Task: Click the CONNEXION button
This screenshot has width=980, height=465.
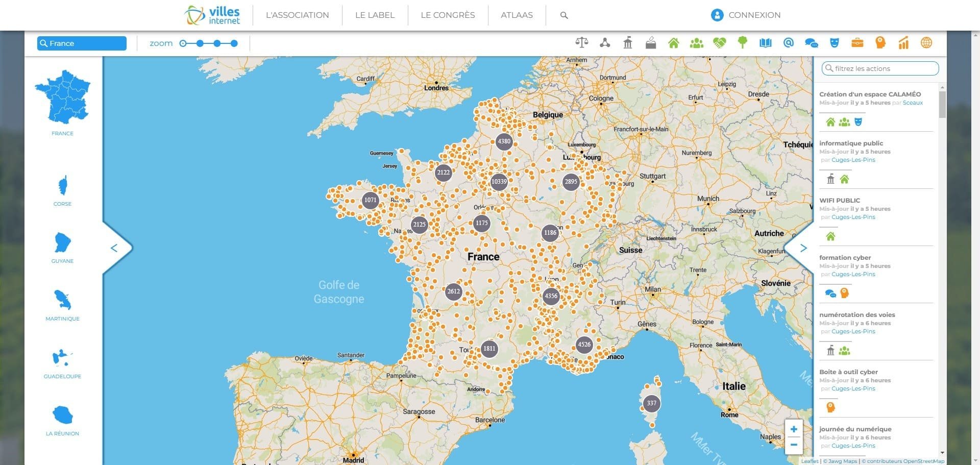Action: pyautogui.click(x=746, y=15)
